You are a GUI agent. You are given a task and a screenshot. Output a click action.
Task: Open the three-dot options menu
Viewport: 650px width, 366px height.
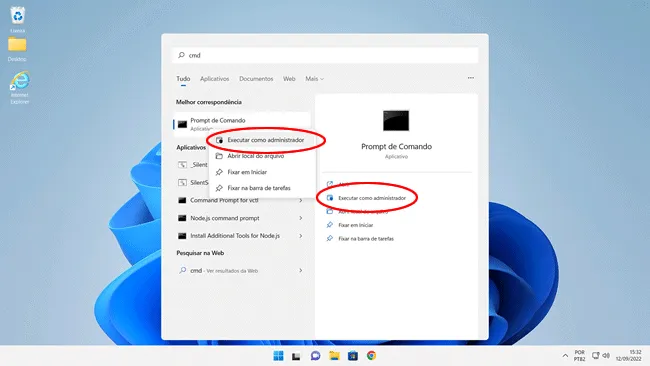click(x=471, y=78)
